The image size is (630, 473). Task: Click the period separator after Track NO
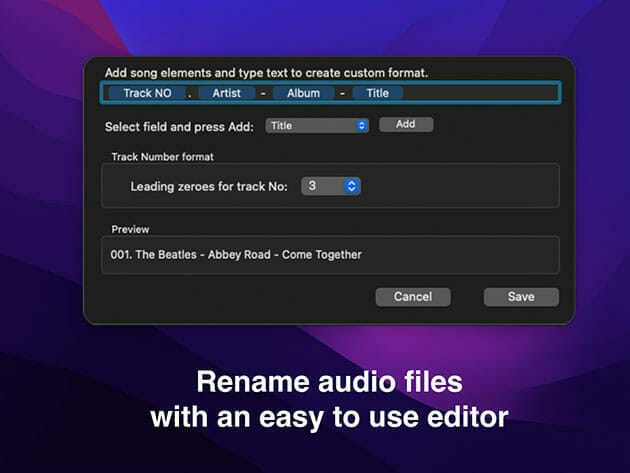(189, 93)
